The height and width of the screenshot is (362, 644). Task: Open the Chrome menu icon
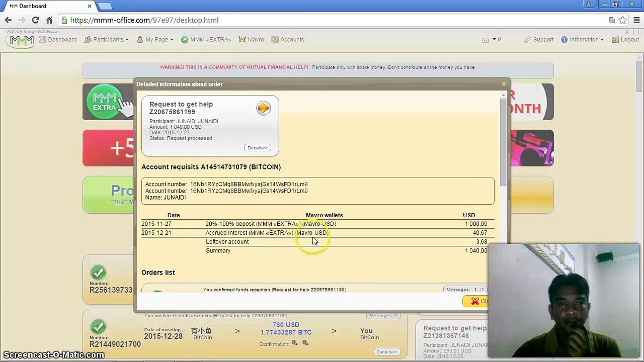[636, 20]
